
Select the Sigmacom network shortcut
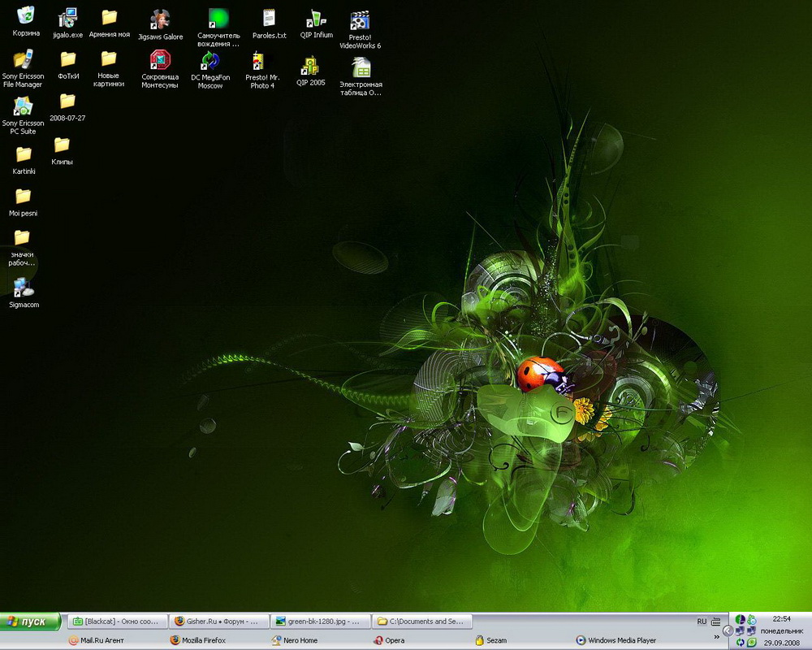click(x=24, y=288)
